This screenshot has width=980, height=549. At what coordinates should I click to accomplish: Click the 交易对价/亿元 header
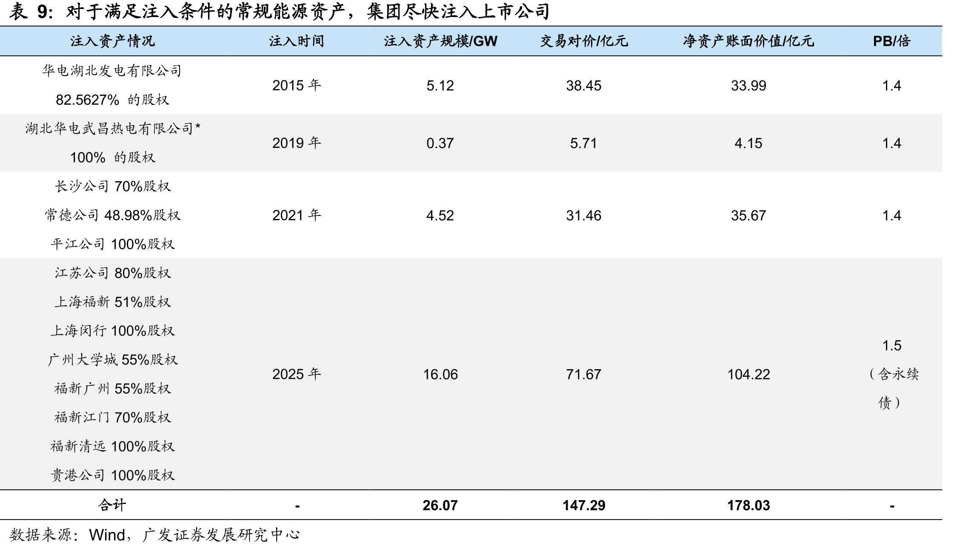point(584,41)
